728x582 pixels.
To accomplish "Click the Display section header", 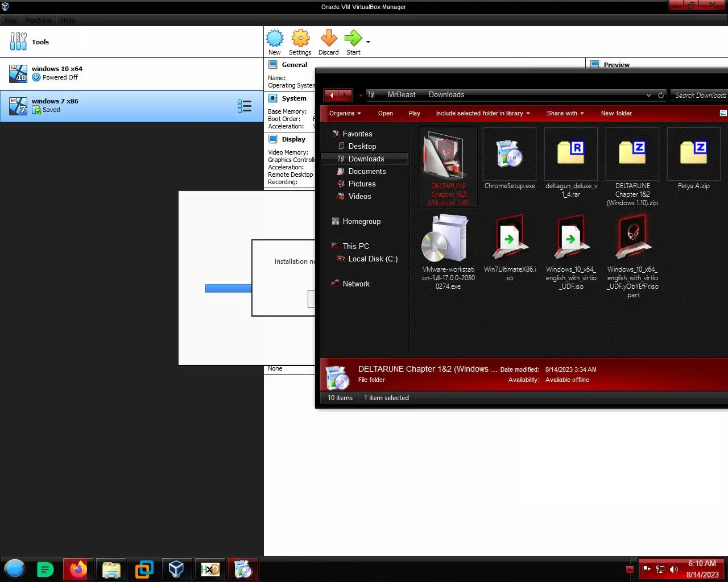I will [293, 139].
